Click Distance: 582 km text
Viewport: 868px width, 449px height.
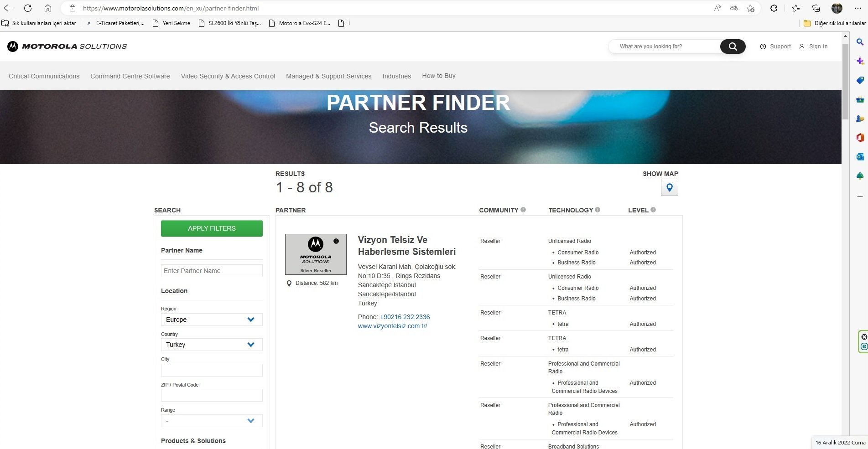[317, 283]
